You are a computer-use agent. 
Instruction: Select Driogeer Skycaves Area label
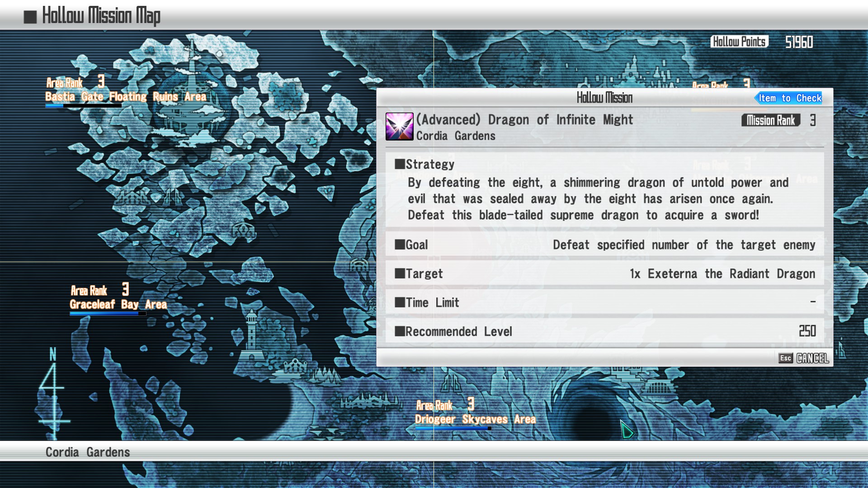click(475, 419)
